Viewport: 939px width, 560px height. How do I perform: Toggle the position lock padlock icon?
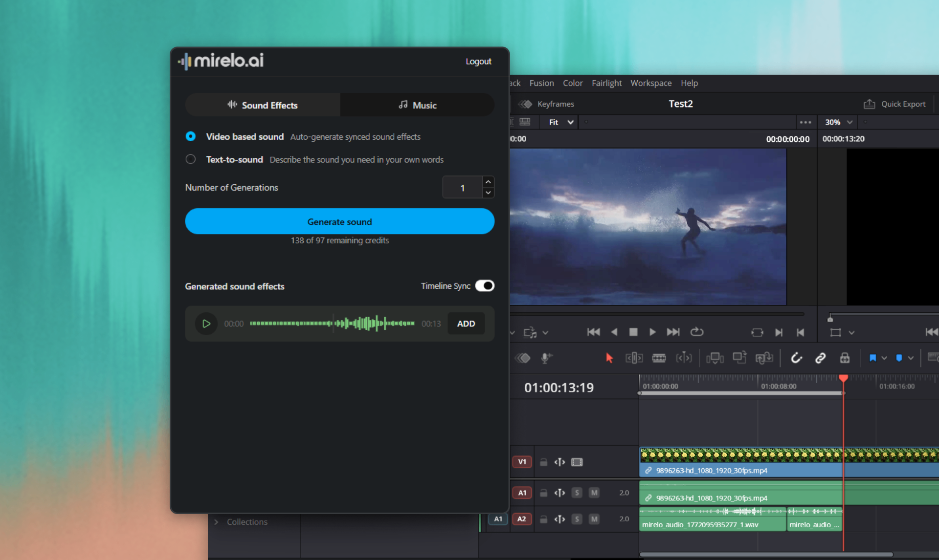click(x=845, y=358)
